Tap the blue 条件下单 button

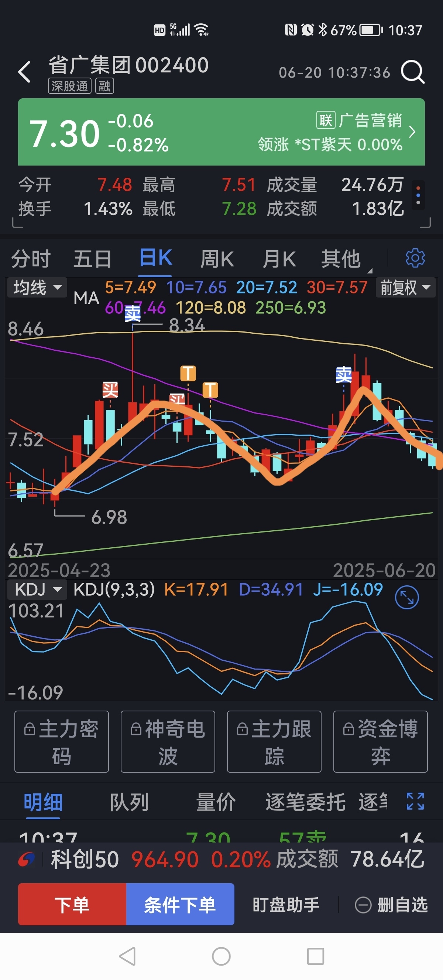tap(180, 904)
